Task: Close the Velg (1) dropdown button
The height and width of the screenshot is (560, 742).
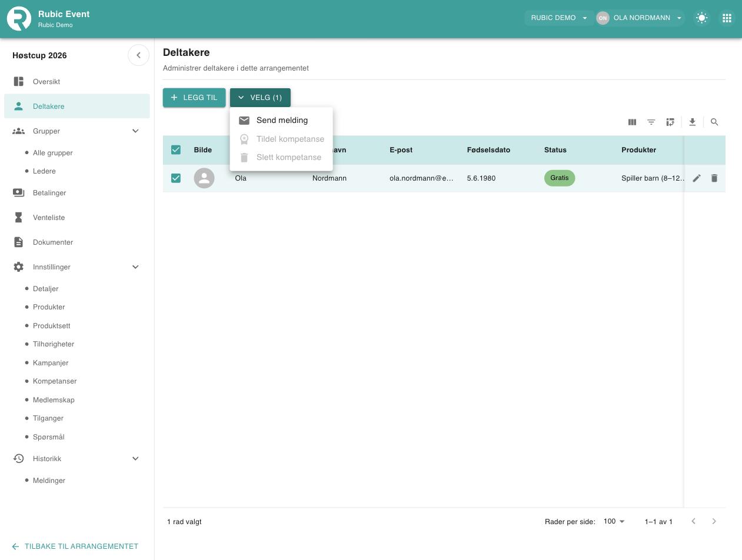Action: [260, 98]
